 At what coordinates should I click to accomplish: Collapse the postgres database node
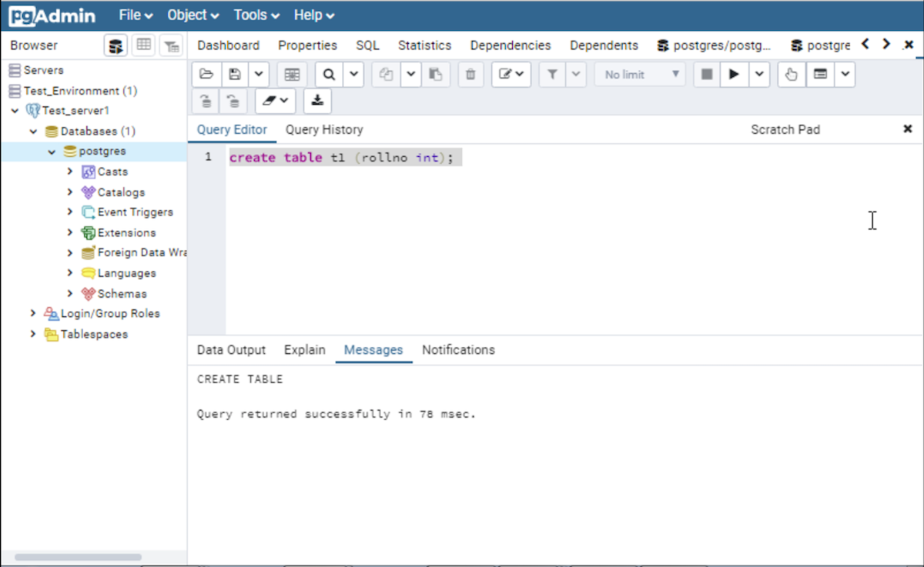coord(52,152)
